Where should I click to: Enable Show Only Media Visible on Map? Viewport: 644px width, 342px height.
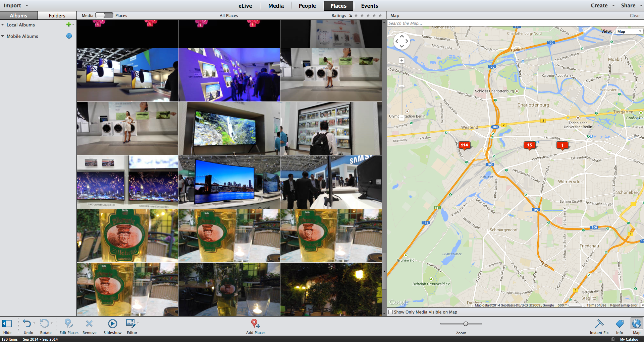coord(390,312)
